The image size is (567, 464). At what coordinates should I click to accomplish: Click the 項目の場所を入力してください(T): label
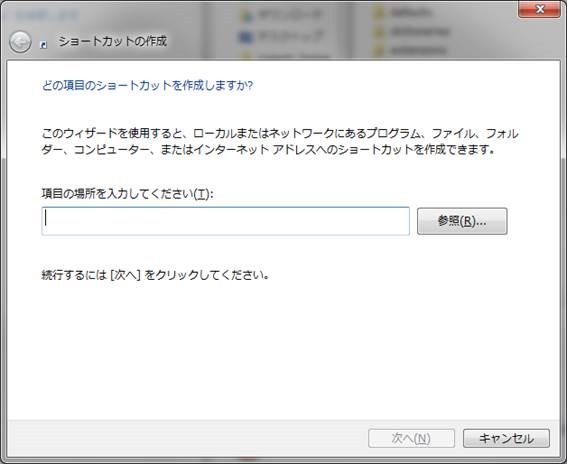[127, 193]
